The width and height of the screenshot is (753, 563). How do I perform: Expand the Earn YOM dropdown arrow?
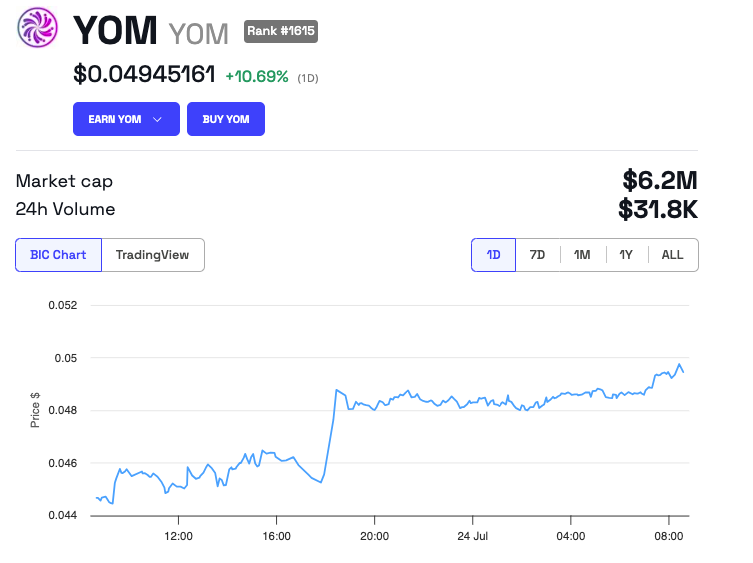click(157, 119)
